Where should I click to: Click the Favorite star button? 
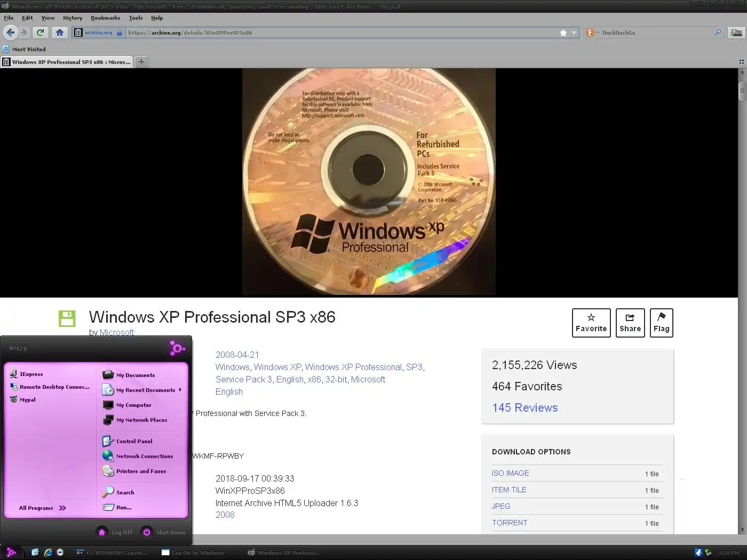click(x=591, y=323)
